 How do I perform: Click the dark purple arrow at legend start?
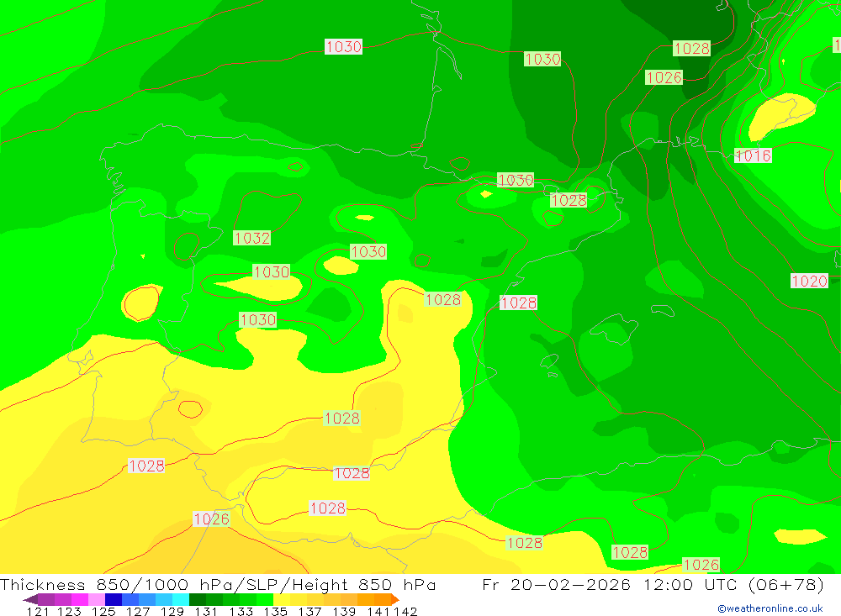click(30, 599)
